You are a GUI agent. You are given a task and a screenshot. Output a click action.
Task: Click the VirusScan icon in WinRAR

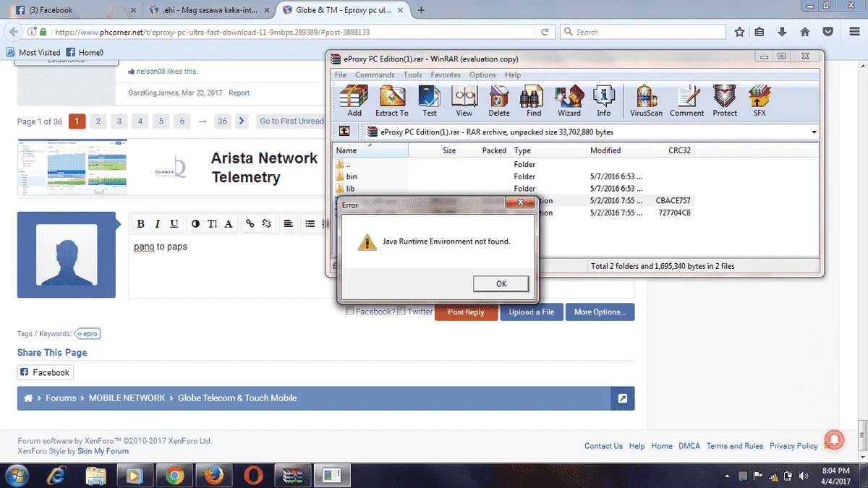pyautogui.click(x=646, y=100)
